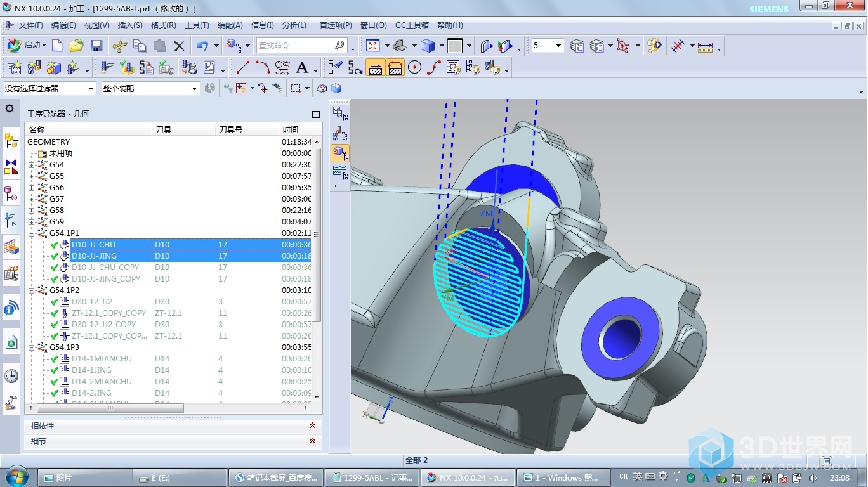
Task: Click Create Program icon in insert toolbar
Action: click(14, 67)
